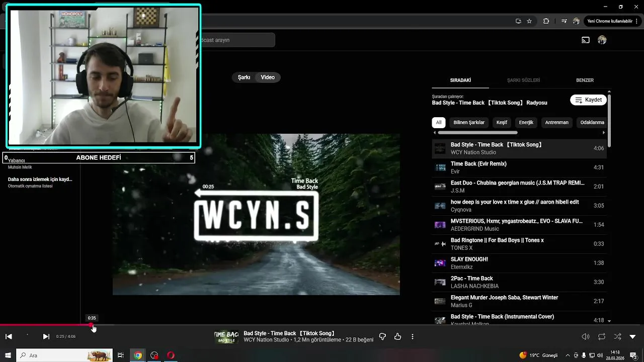Click the music video in the player
644x362 pixels.
tap(256, 214)
